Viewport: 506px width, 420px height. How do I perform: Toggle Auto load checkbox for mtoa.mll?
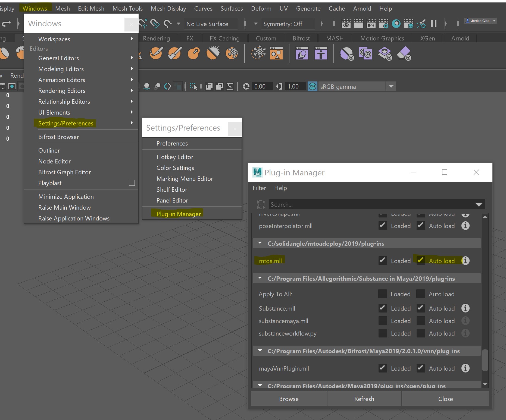tap(421, 261)
